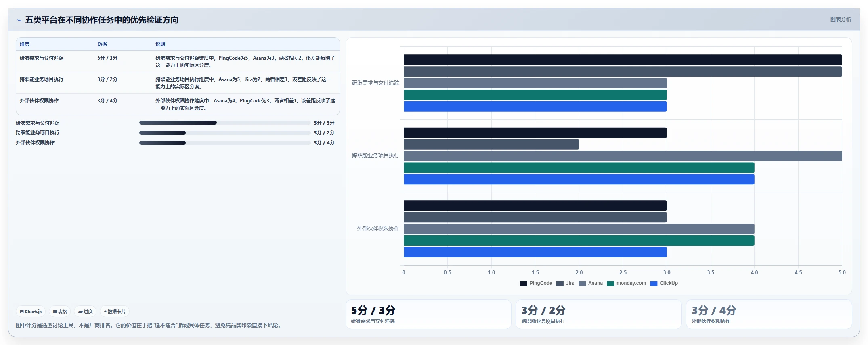The height and width of the screenshot is (345, 868).
Task: Toggle the monday.com legend item
Action: tap(626, 283)
